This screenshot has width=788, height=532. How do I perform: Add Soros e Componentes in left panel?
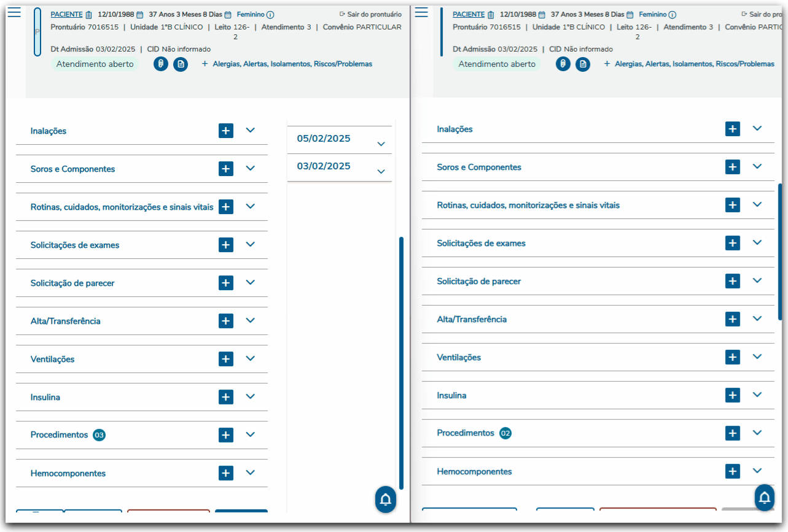pos(226,169)
